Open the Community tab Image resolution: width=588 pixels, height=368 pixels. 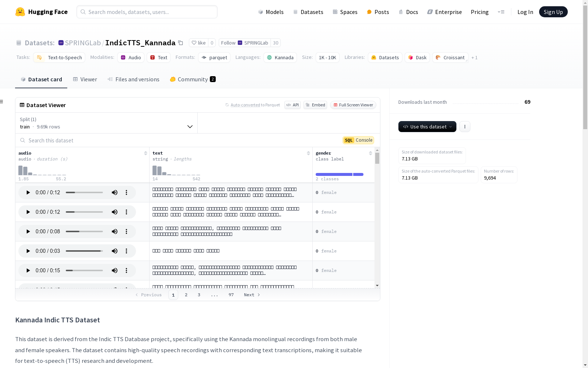click(x=193, y=79)
